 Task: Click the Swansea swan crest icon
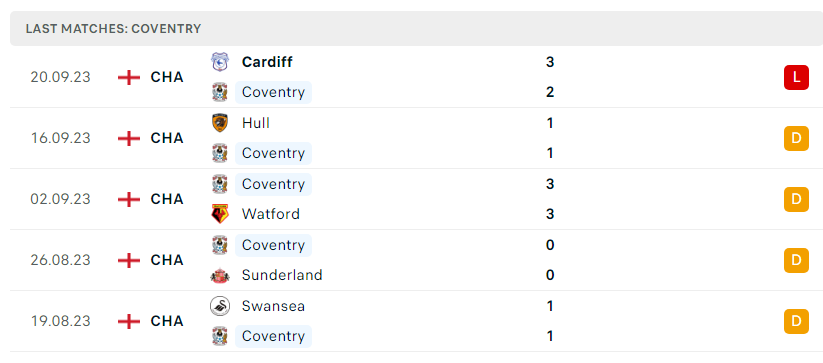[219, 306]
